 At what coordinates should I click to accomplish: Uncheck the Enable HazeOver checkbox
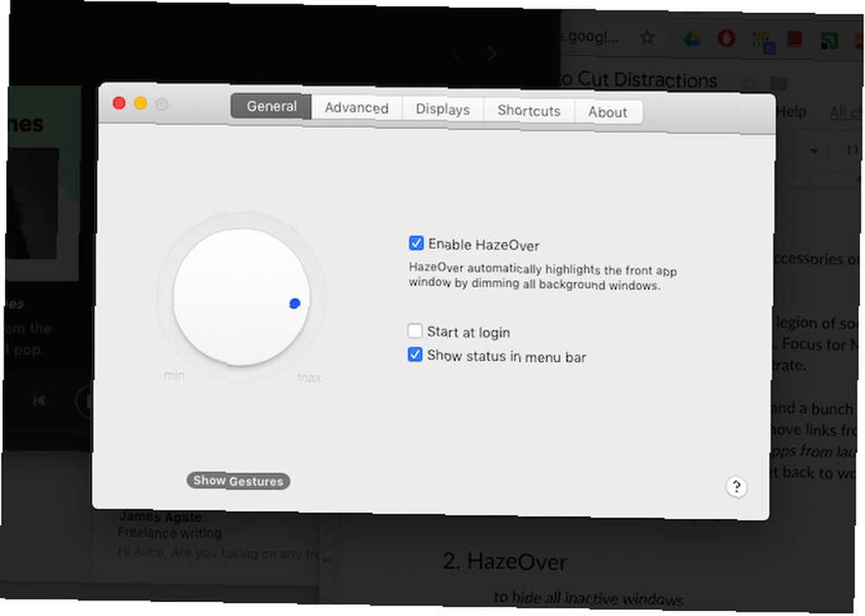(x=416, y=243)
